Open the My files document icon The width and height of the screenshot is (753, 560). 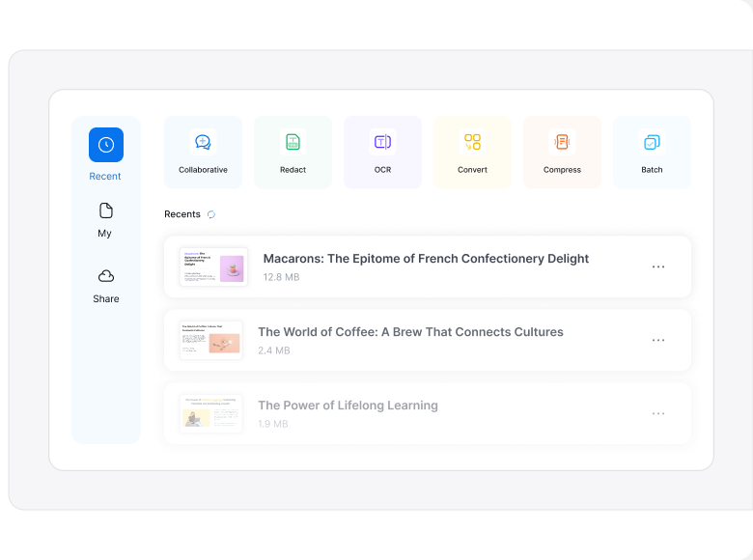tap(106, 210)
